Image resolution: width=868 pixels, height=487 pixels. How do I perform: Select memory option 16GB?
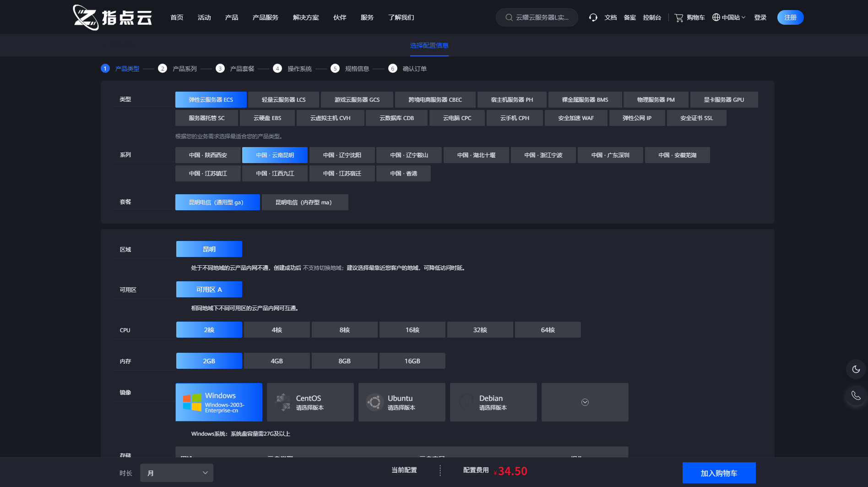[412, 361]
